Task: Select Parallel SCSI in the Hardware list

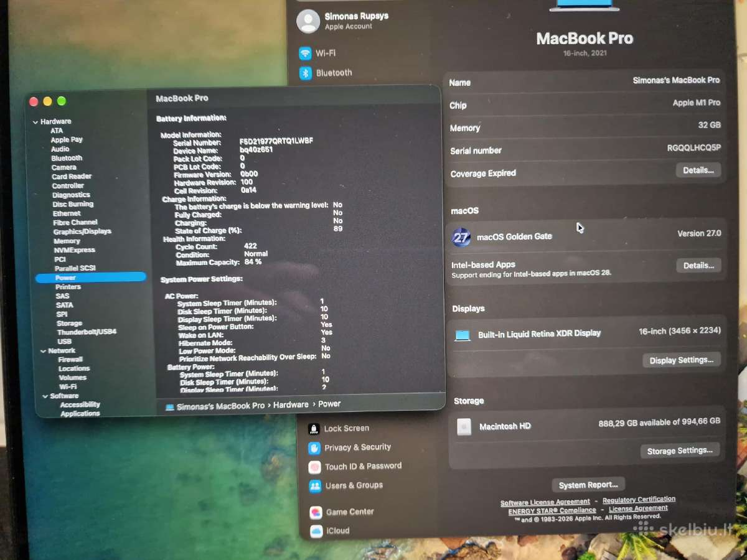Action: 75,268
